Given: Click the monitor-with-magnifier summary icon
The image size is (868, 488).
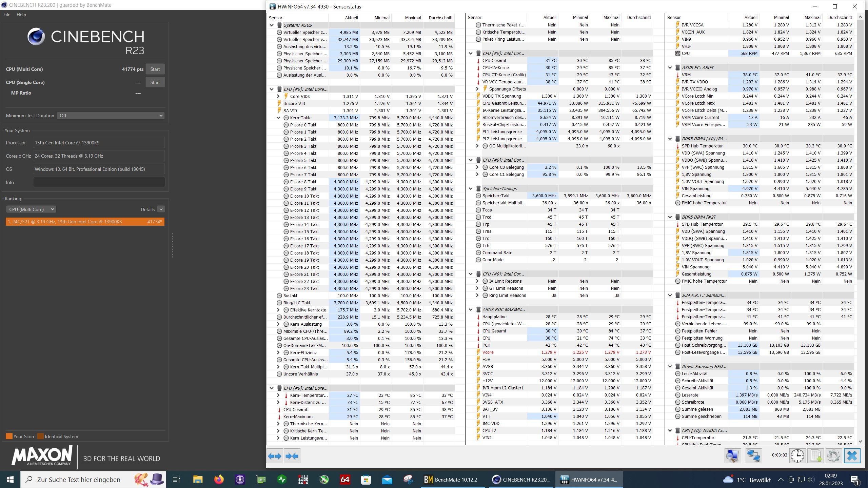Looking at the screenshot, I should click(732, 455).
